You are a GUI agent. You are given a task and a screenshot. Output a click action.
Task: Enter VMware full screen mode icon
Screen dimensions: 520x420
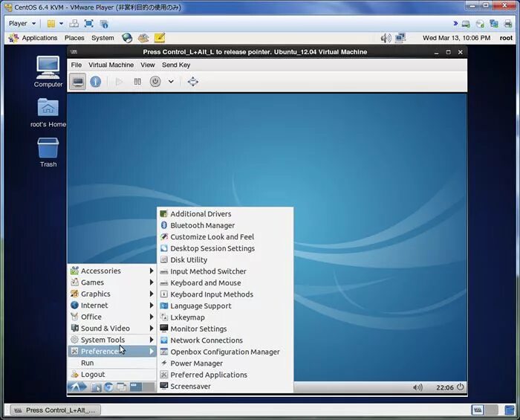tap(88, 24)
